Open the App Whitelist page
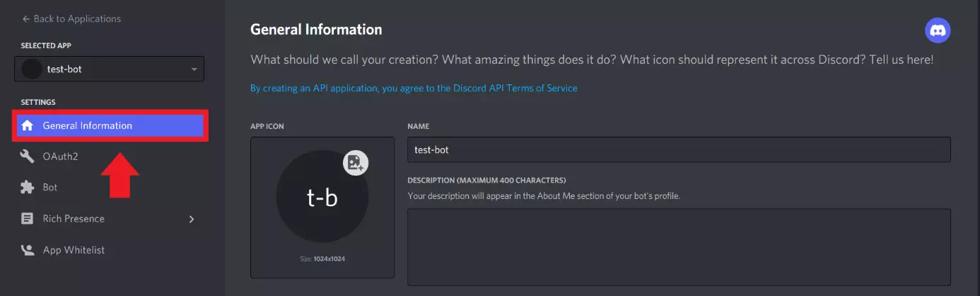Viewport: 980px width, 296px height. coord(74,250)
